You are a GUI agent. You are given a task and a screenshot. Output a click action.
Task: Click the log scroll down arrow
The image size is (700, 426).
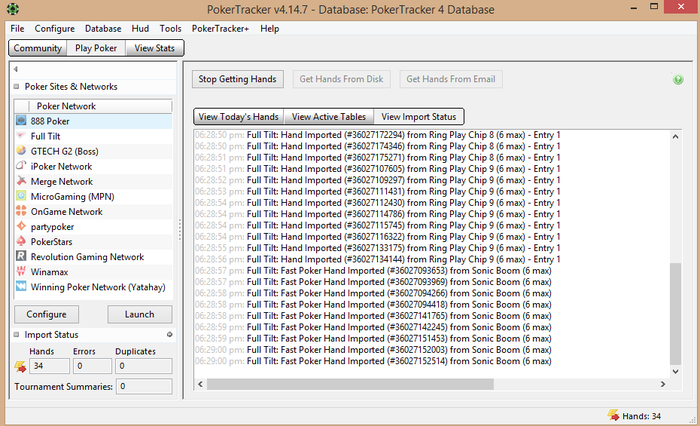tap(675, 372)
